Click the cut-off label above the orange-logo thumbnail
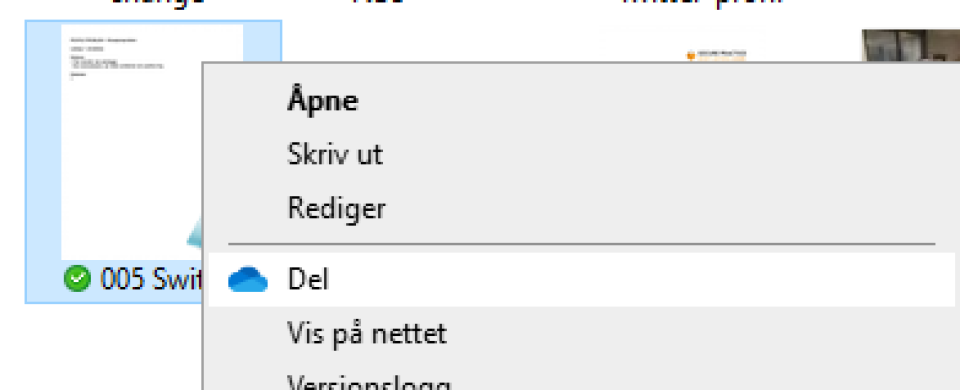Screen dimensions: 960x390 (704, 2)
